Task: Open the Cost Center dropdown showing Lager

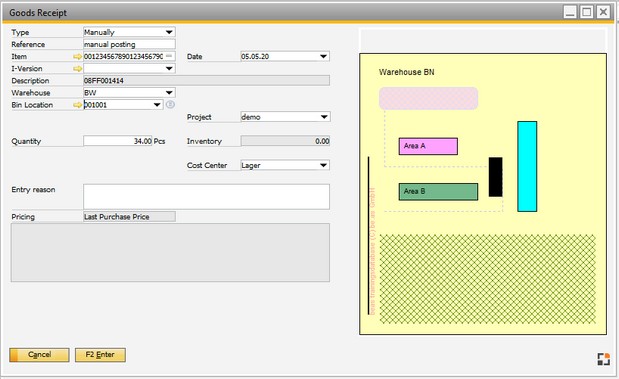Action: pos(324,165)
